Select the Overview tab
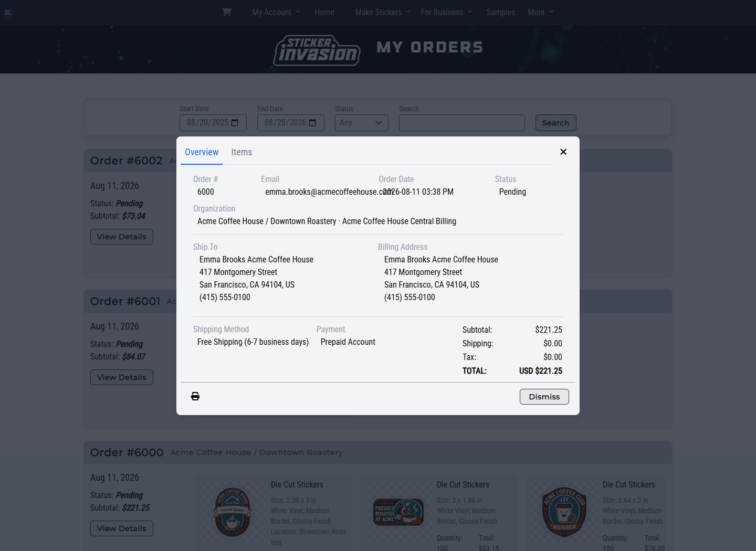The width and height of the screenshot is (756, 551). coord(202,152)
